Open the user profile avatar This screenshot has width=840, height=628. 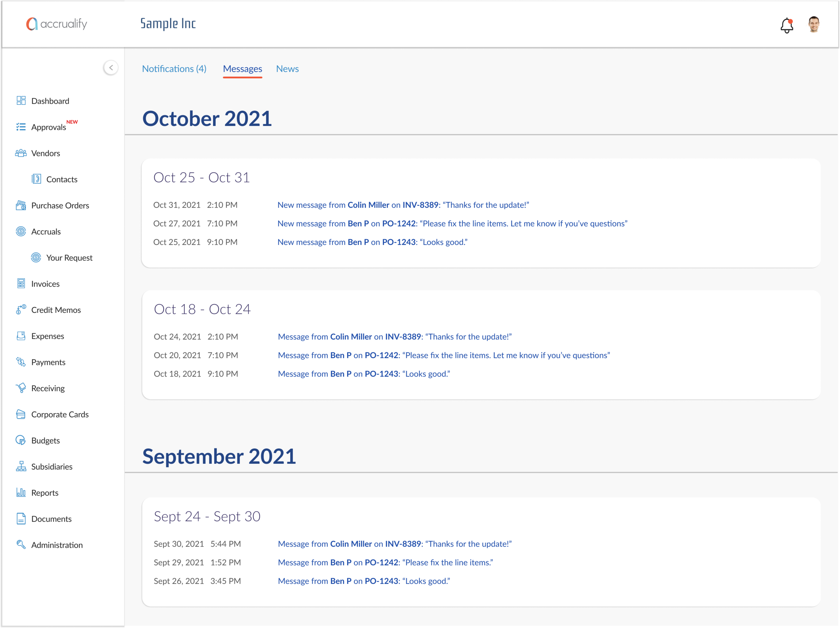coord(813,25)
